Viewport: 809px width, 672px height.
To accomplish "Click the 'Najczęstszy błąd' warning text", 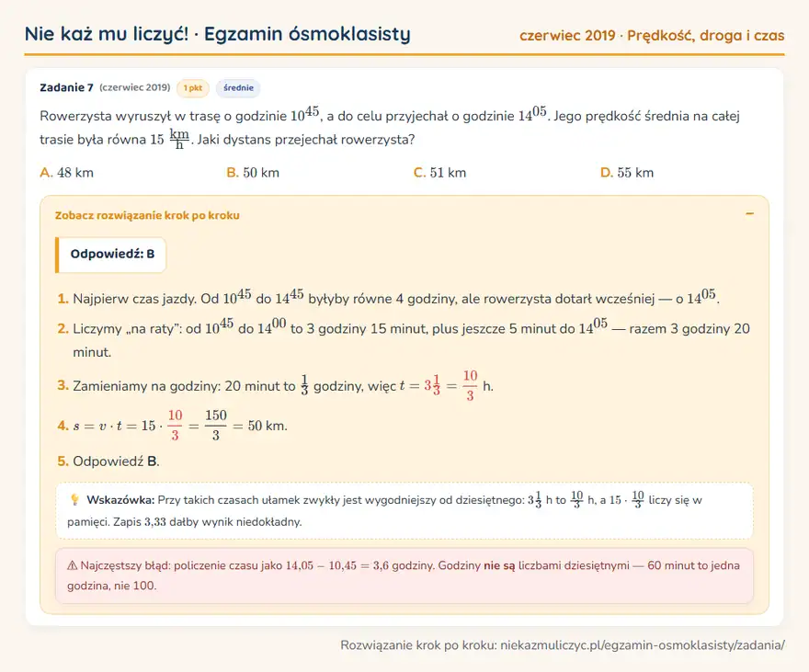I will tap(404, 575).
